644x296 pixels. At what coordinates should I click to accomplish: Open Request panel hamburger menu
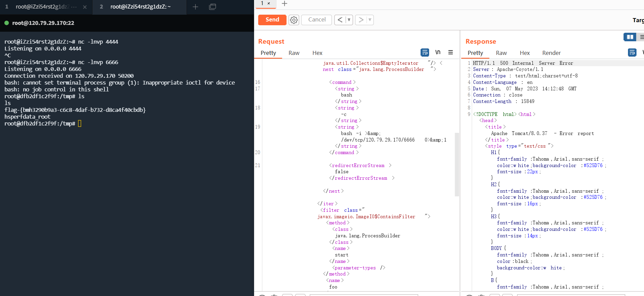coord(451,52)
